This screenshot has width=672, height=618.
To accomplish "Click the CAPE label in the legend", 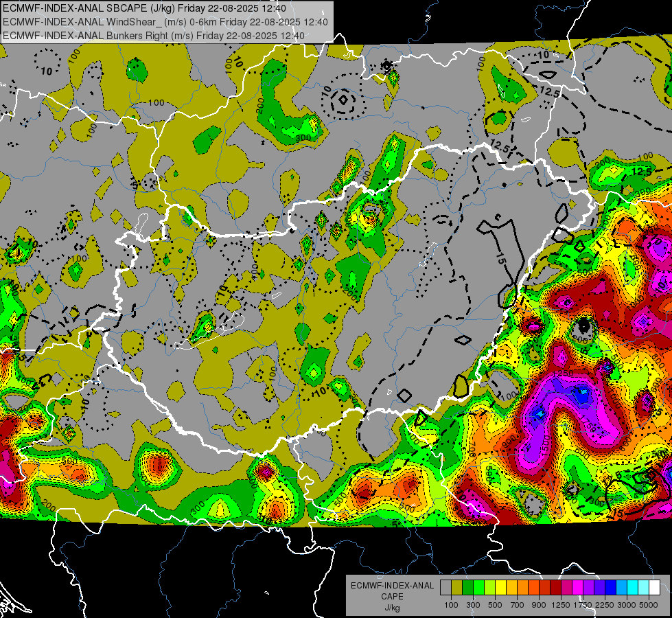I will [392, 597].
